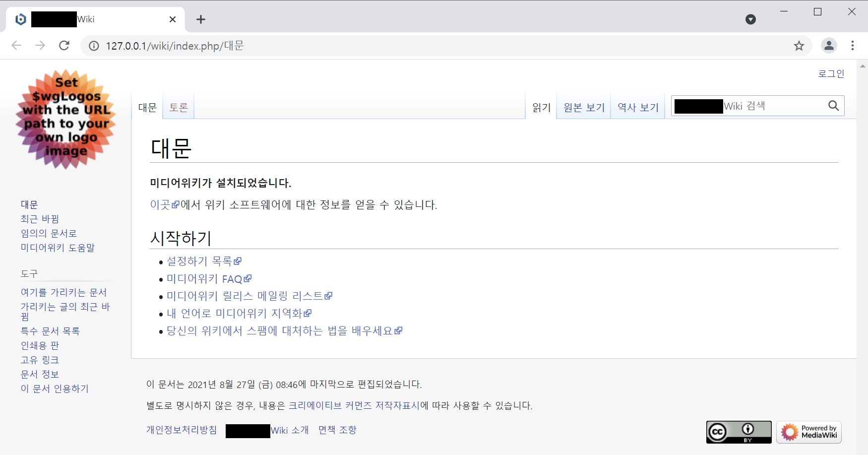868x455 pixels.
Task: Close the Wiki browser tab
Action: click(x=173, y=19)
